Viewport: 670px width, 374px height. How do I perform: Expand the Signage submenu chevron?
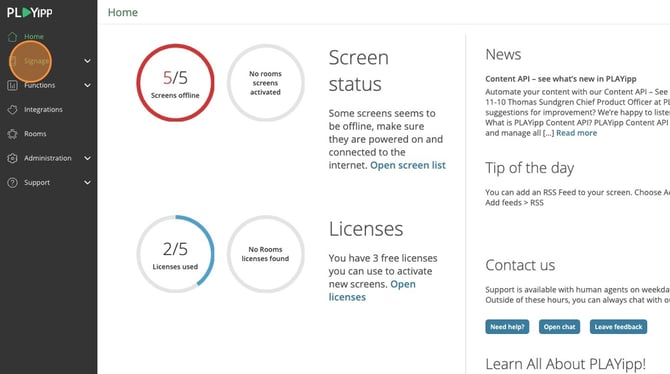point(87,61)
